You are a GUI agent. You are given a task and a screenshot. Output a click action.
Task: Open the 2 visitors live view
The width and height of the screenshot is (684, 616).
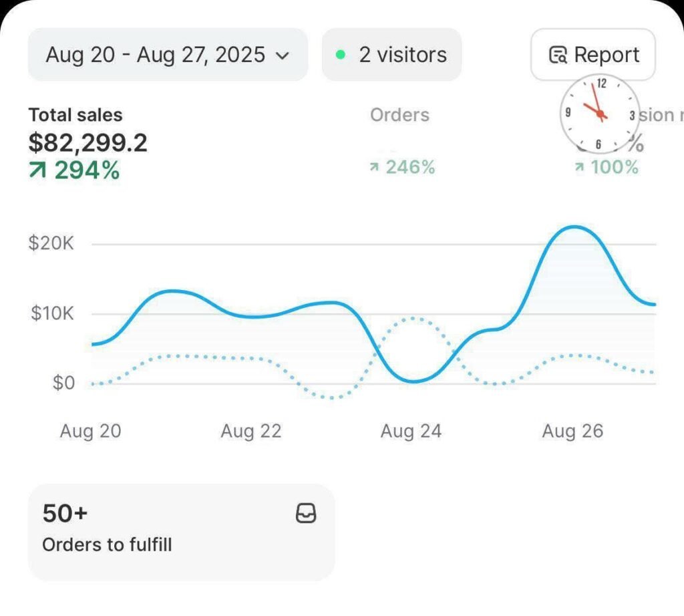pyautogui.click(x=392, y=55)
